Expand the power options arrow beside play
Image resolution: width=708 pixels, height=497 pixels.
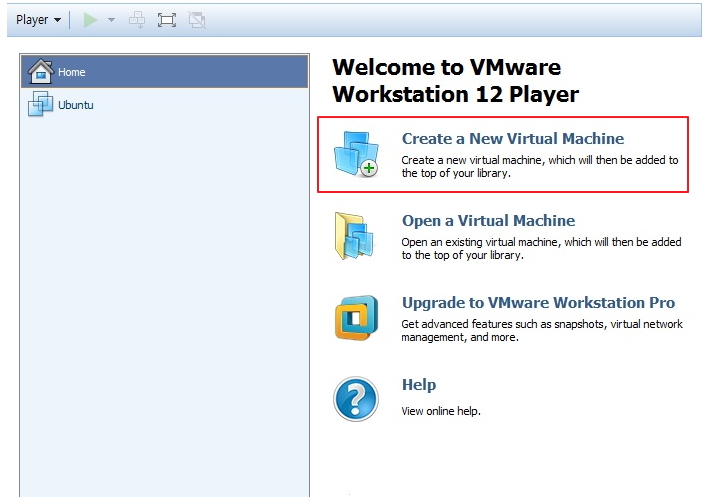[111, 20]
